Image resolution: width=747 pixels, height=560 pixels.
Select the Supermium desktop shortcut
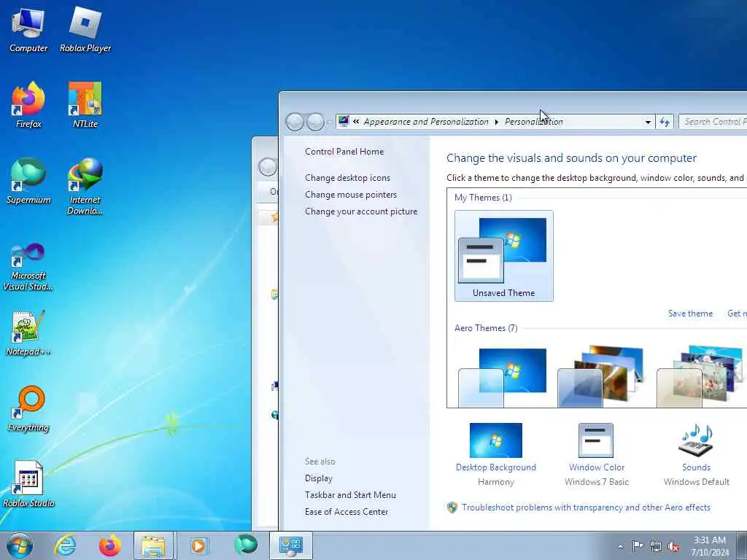[x=28, y=181]
